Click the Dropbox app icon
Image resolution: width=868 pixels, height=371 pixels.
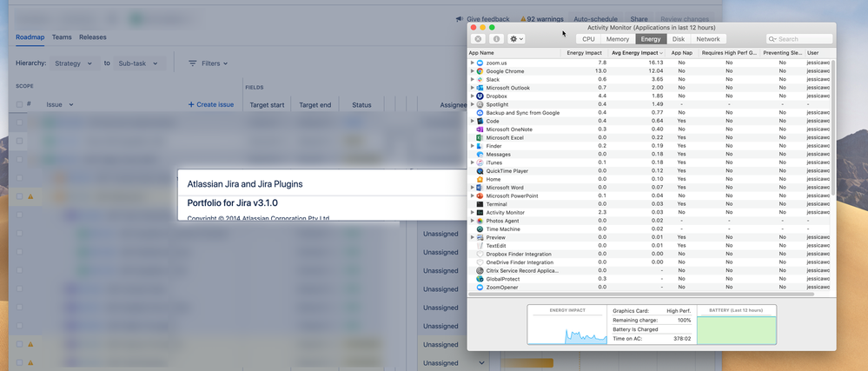click(480, 96)
